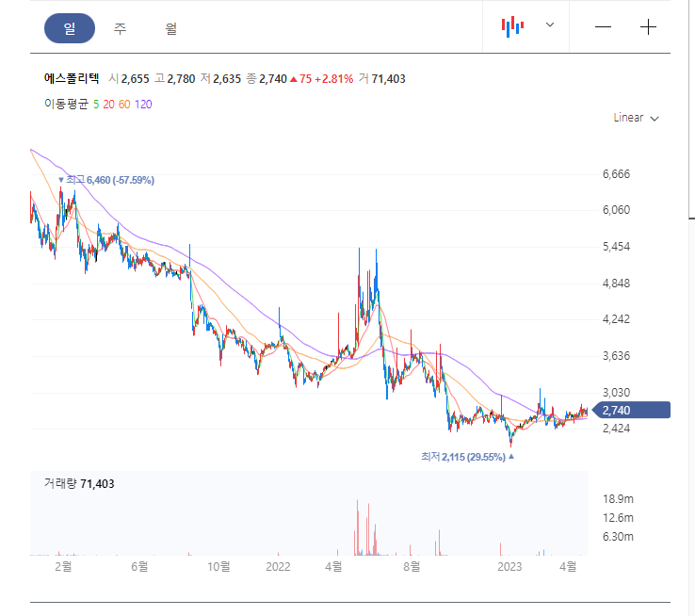Click the 6.30m volume axis label

618,537
